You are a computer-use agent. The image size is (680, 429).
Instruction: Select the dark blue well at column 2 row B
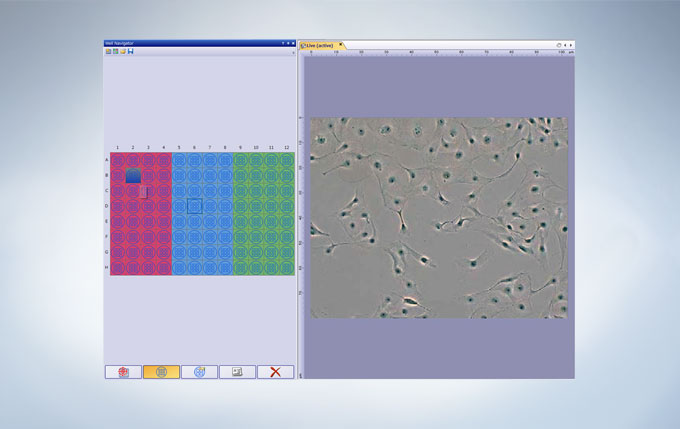pyautogui.click(x=133, y=175)
